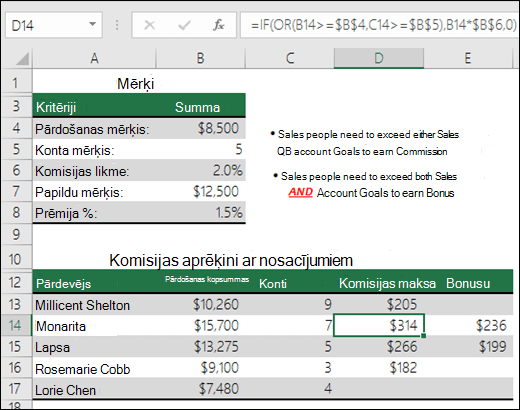Select the $15,700 sales total cell

pyautogui.click(x=200, y=326)
